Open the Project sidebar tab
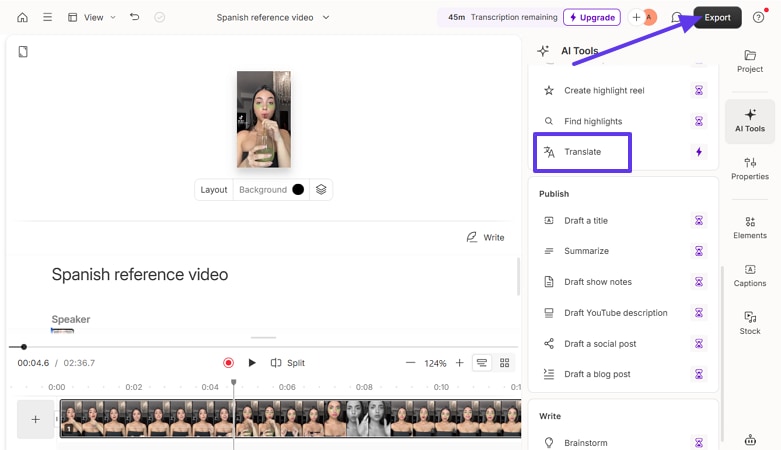This screenshot has width=781, height=450. pos(750,61)
